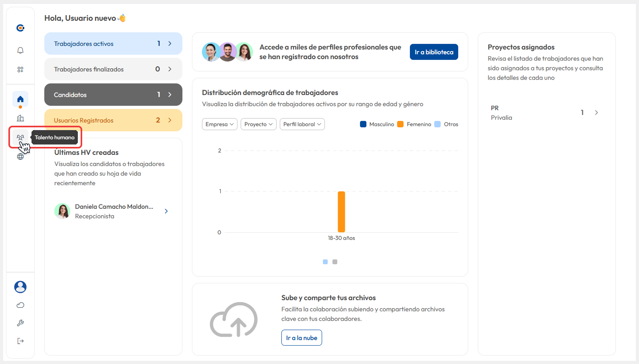Open the company building icon
Viewport: 639px width, 364px height.
(x=20, y=118)
